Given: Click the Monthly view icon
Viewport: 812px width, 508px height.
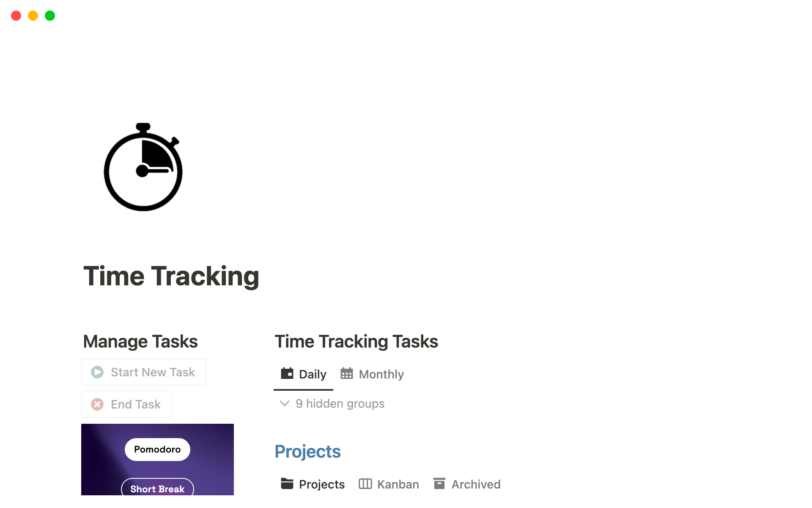Looking at the screenshot, I should tap(347, 373).
